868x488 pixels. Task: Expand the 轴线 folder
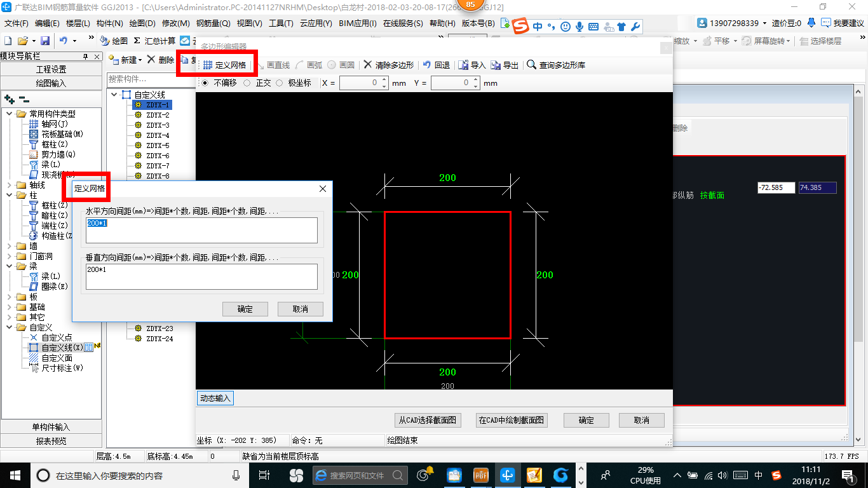10,185
